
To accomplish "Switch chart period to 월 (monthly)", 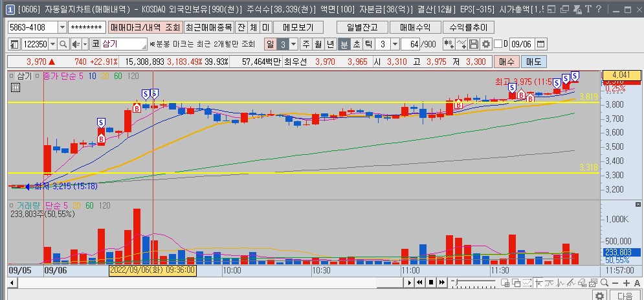I will [318, 44].
